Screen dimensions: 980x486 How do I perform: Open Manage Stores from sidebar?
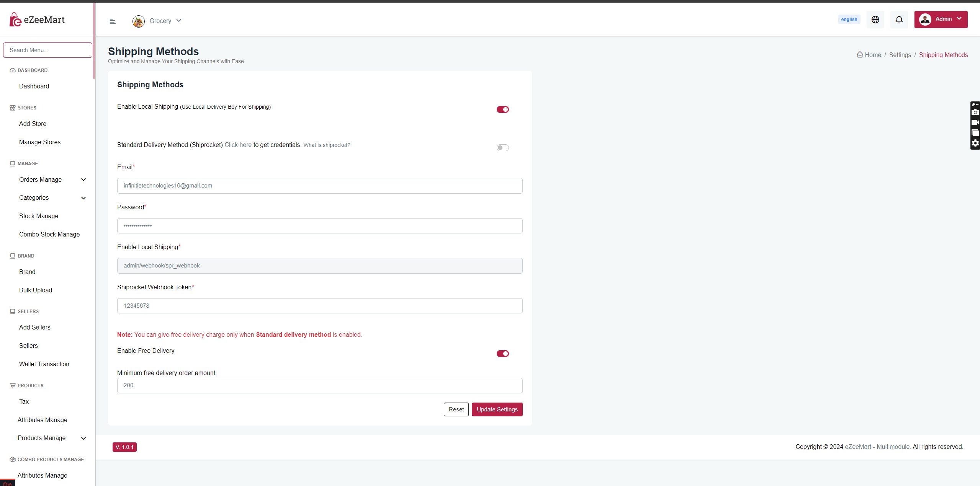[40, 142]
